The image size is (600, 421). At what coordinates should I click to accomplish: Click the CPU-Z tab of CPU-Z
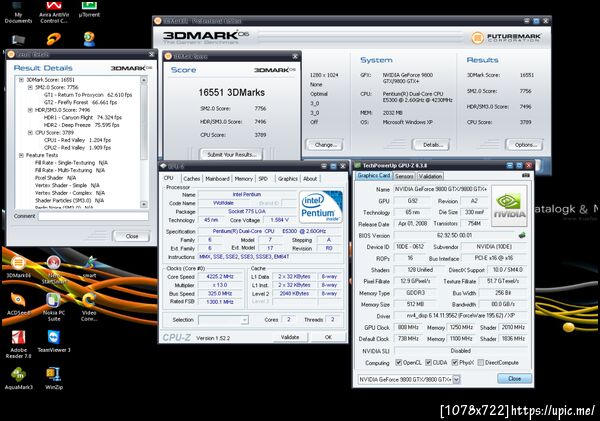tap(169, 178)
